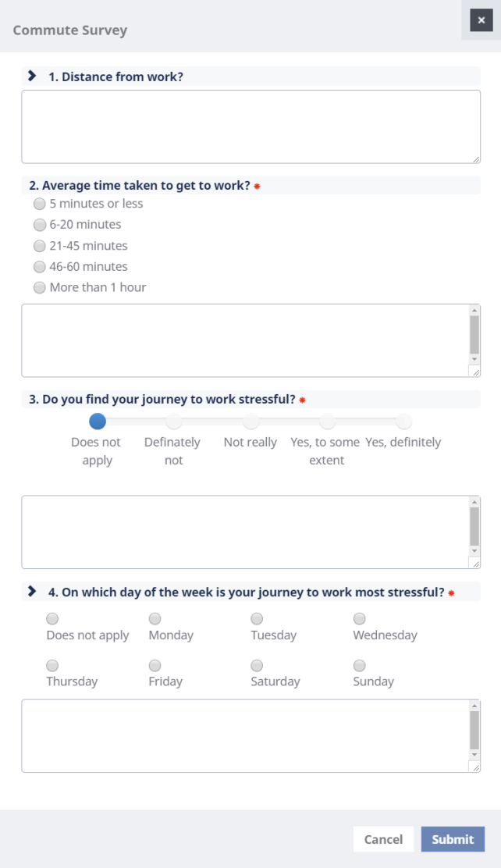Collapse question 1 Distance from work
Image resolution: width=501 pixels, height=868 pixels.
pos(32,76)
